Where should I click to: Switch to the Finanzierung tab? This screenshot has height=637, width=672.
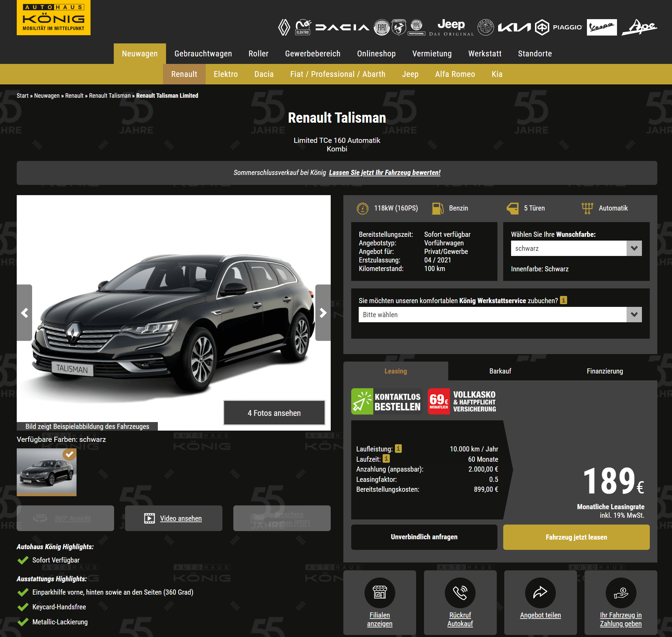(x=605, y=371)
